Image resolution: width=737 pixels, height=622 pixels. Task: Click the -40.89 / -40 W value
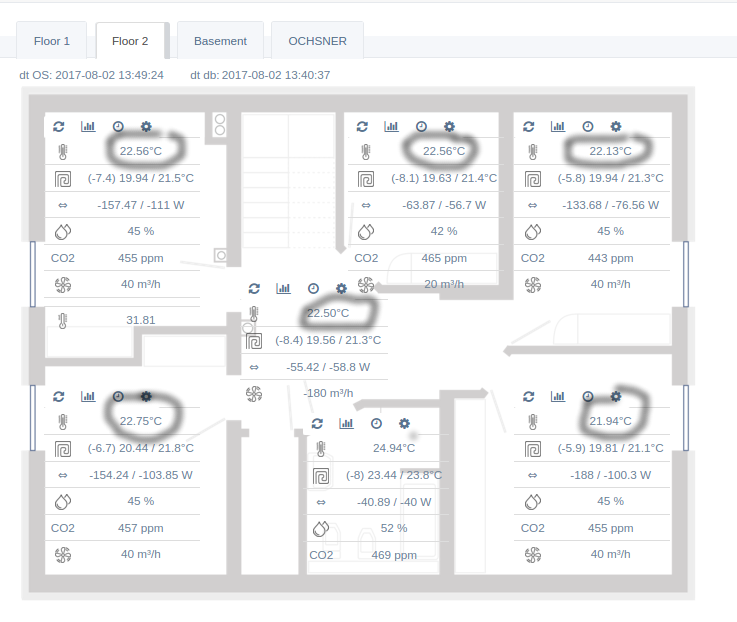[394, 502]
